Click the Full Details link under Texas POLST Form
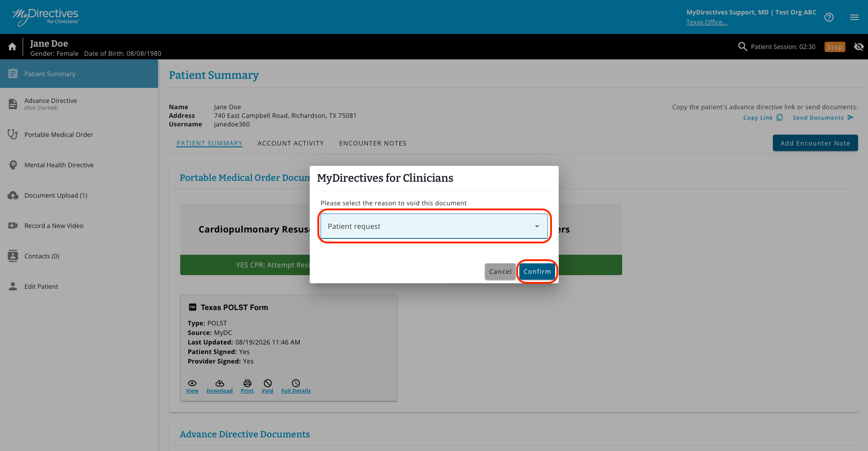The image size is (868, 451). (296, 391)
